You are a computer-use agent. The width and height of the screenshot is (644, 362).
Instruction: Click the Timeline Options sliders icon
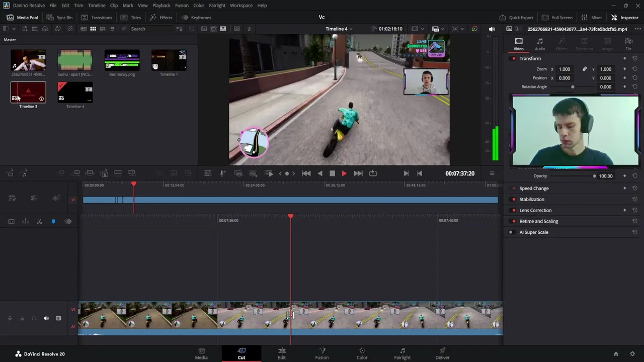(x=208, y=173)
